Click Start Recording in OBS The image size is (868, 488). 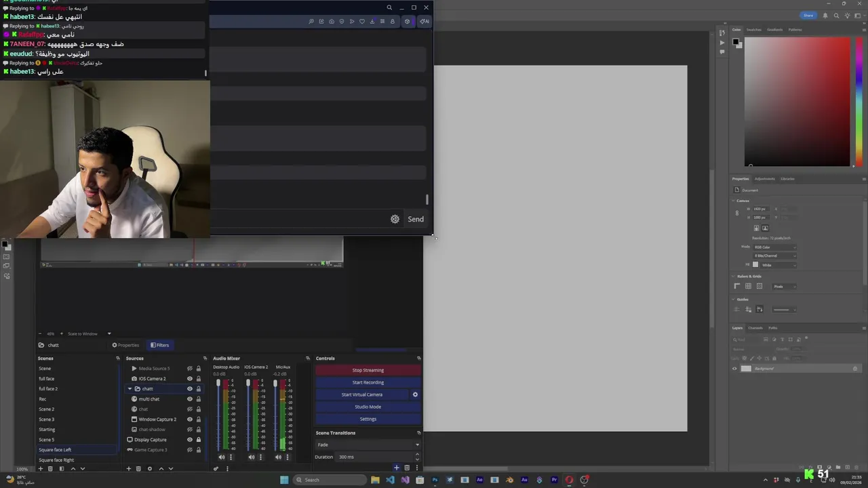368,382
